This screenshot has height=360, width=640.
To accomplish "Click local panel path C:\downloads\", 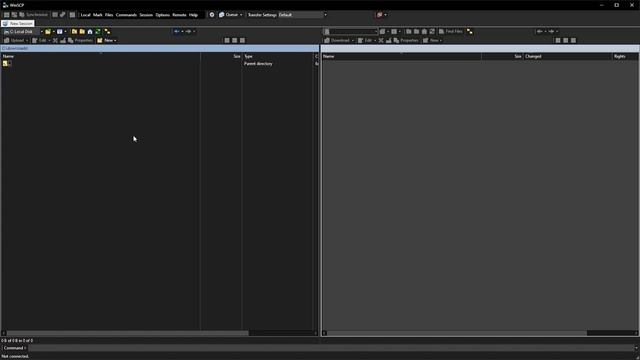I will pyautogui.click(x=15, y=49).
